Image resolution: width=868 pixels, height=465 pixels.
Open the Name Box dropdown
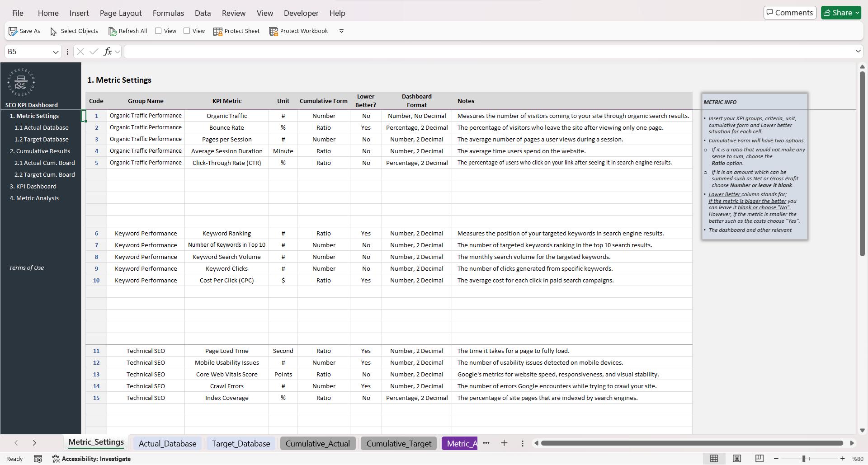(55, 52)
